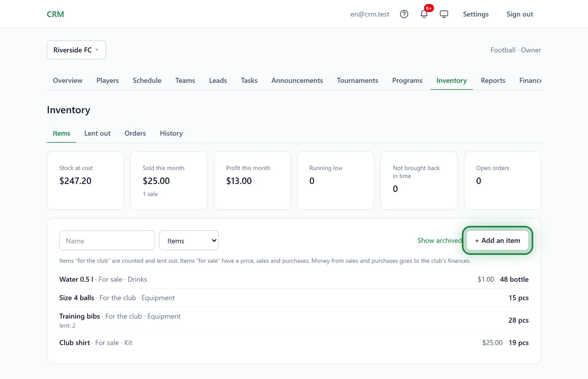Click the Sold this month card
Image resolution: width=588 pixels, height=379 pixels.
coord(169,180)
